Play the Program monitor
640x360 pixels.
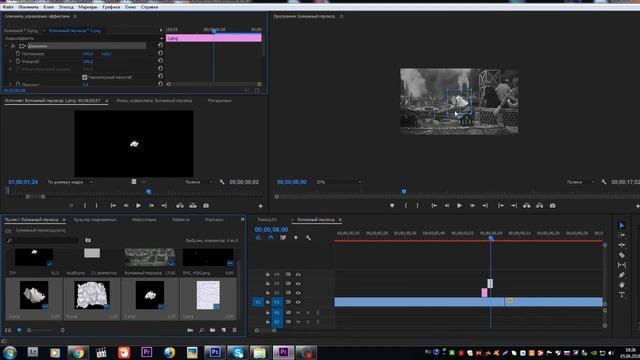459,206
